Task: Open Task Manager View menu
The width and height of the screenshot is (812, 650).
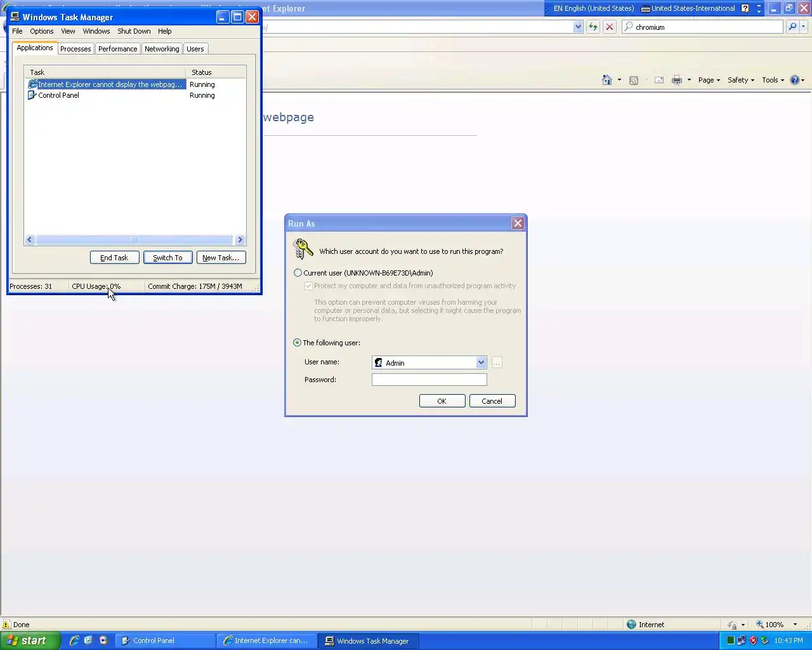Action: tap(68, 31)
